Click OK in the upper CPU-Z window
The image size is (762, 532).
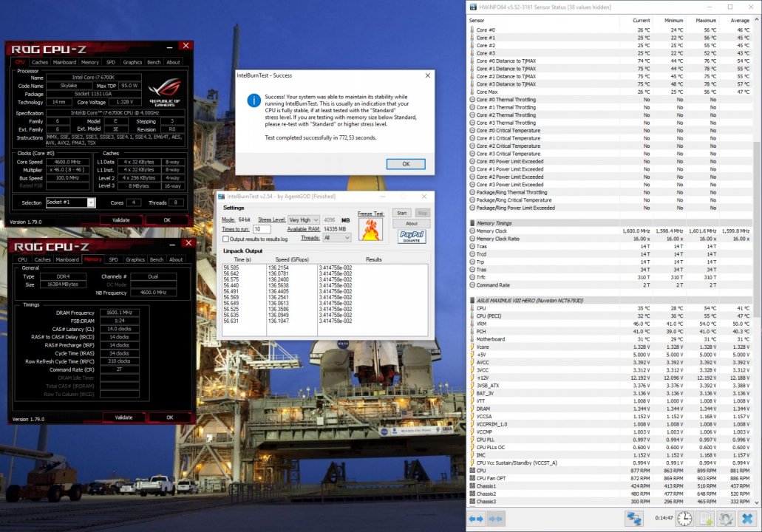pos(167,220)
